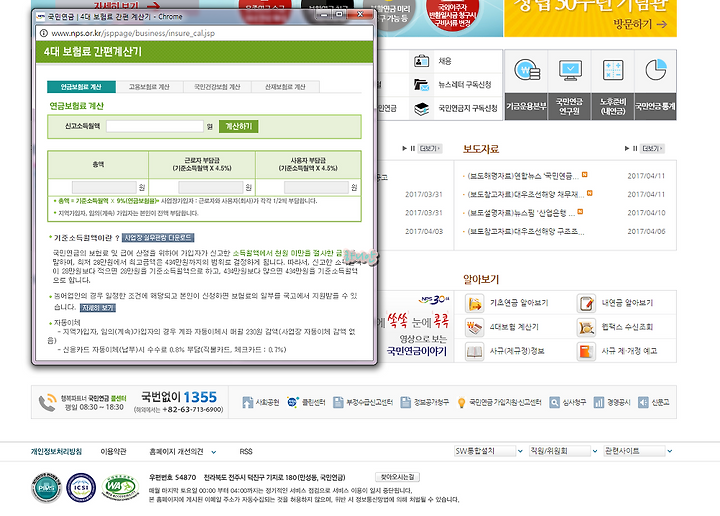Click the 신고소득월액 input field
The height and width of the screenshot is (516, 720).
[155, 126]
